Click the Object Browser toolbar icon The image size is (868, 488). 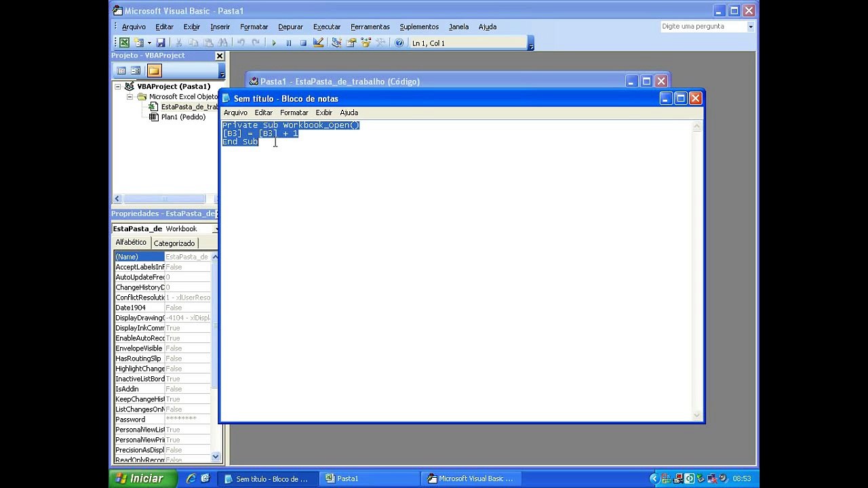tap(366, 43)
